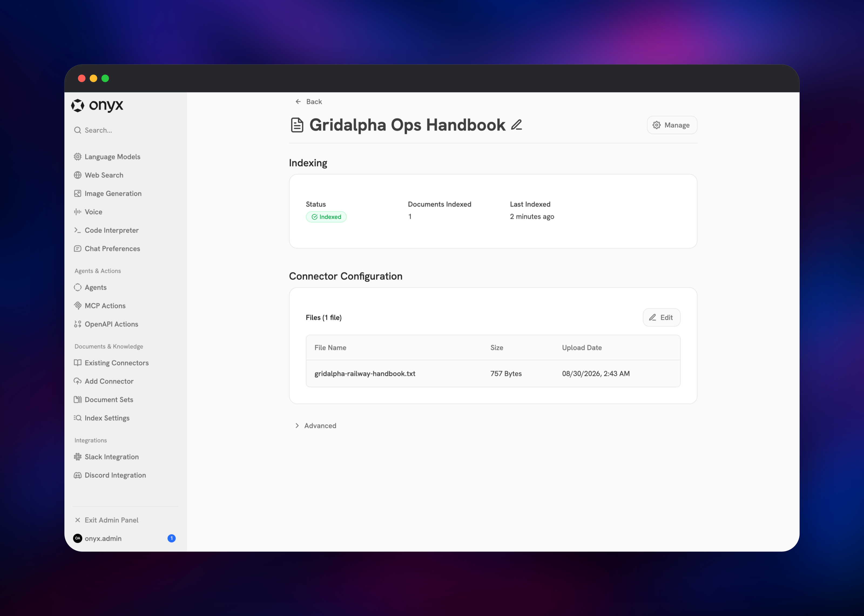Click the '2 minutes ago' last indexed value
This screenshot has width=864, height=616.
[x=532, y=216]
